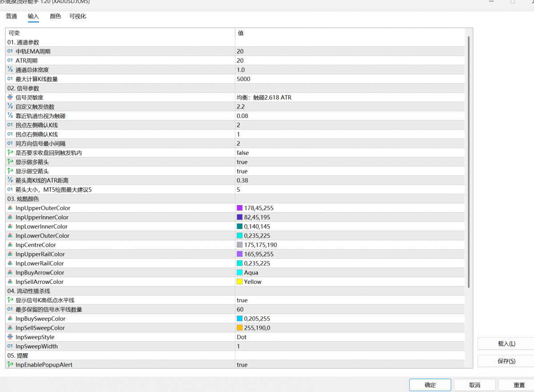Pick the InpUpperRailColor swatch 165,95,255
The height and width of the screenshot is (392, 534).
tap(240, 254)
